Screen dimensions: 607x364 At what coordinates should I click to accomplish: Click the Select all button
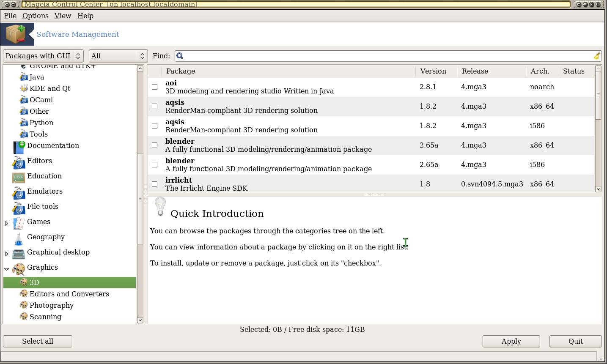tap(38, 341)
